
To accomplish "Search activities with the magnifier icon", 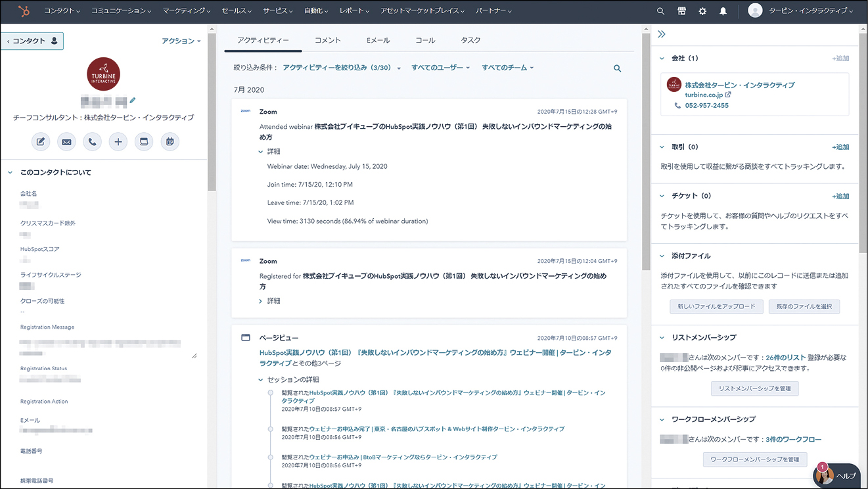I will pyautogui.click(x=617, y=68).
